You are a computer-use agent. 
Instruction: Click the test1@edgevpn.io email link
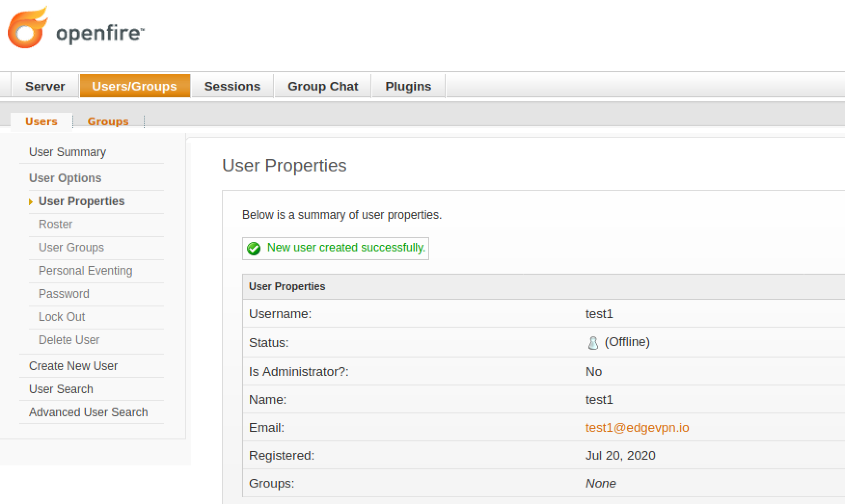637,427
